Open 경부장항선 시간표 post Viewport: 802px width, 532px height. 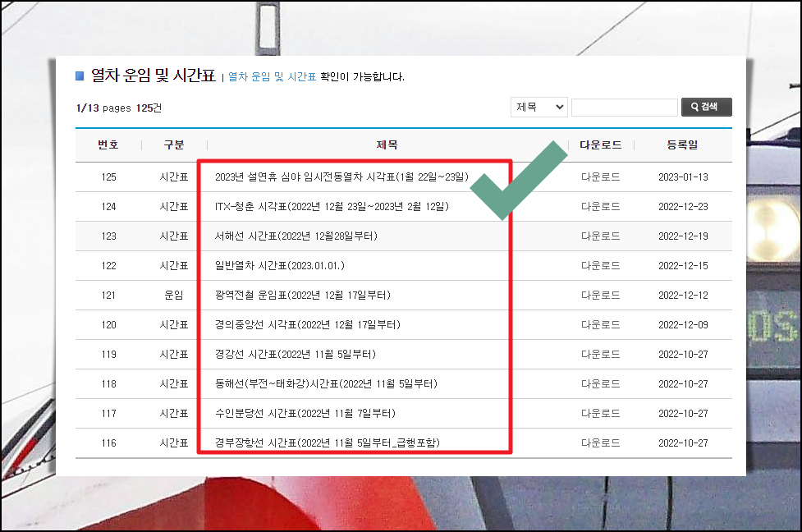pos(328,443)
